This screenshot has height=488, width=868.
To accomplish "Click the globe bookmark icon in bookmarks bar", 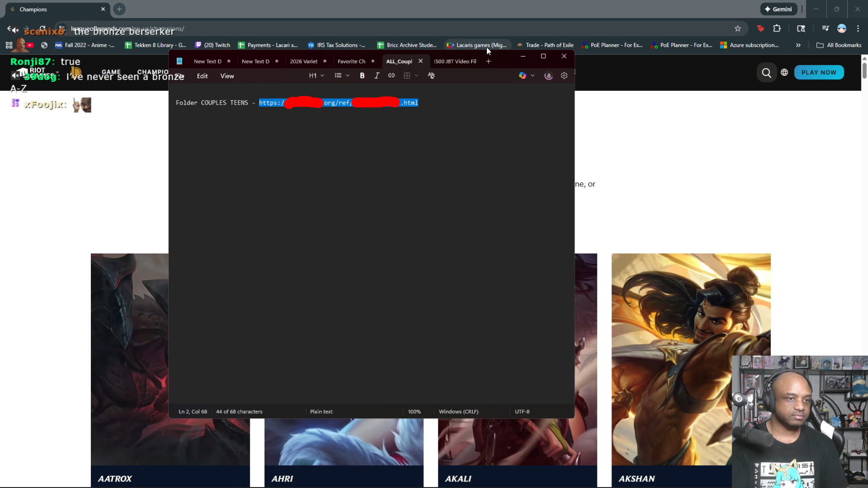I will coord(44,45).
